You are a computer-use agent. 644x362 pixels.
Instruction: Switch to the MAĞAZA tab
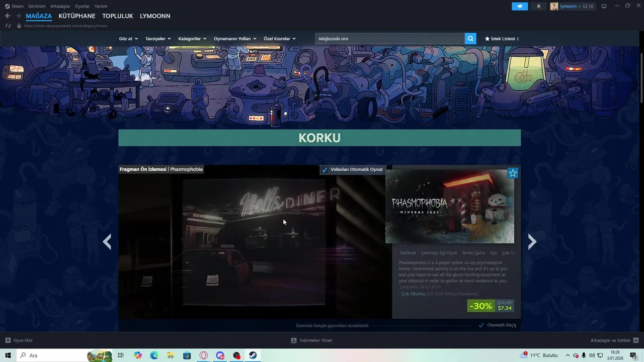click(x=39, y=16)
